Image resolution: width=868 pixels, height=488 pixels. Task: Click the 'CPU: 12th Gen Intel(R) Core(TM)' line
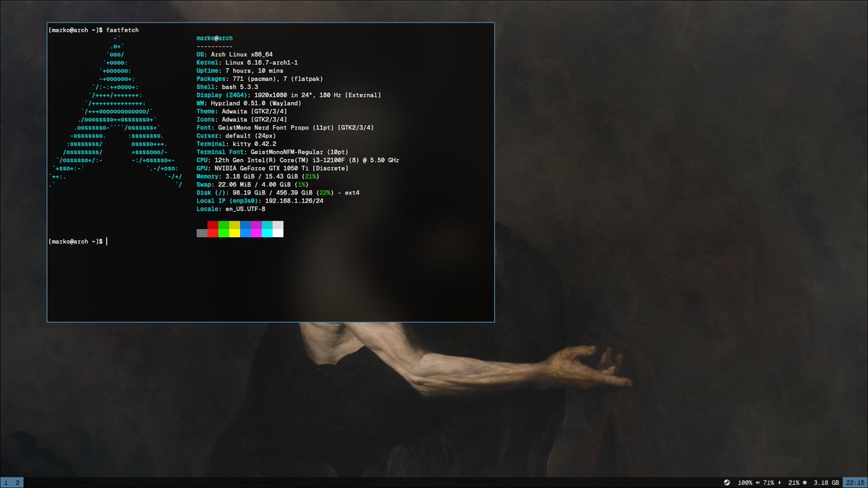point(297,160)
